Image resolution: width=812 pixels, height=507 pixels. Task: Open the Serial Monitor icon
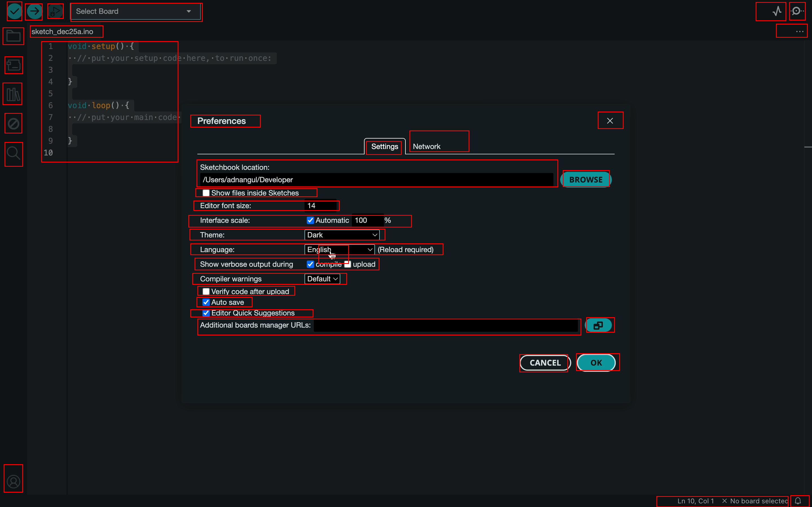click(797, 11)
